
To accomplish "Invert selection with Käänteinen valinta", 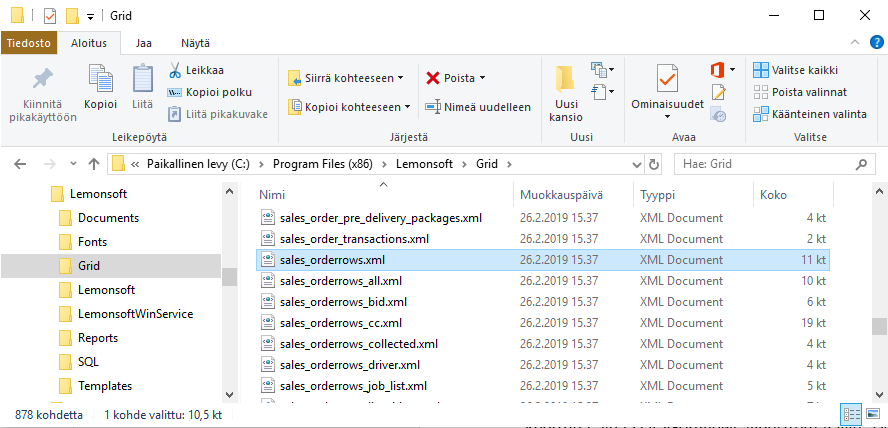I will [810, 114].
